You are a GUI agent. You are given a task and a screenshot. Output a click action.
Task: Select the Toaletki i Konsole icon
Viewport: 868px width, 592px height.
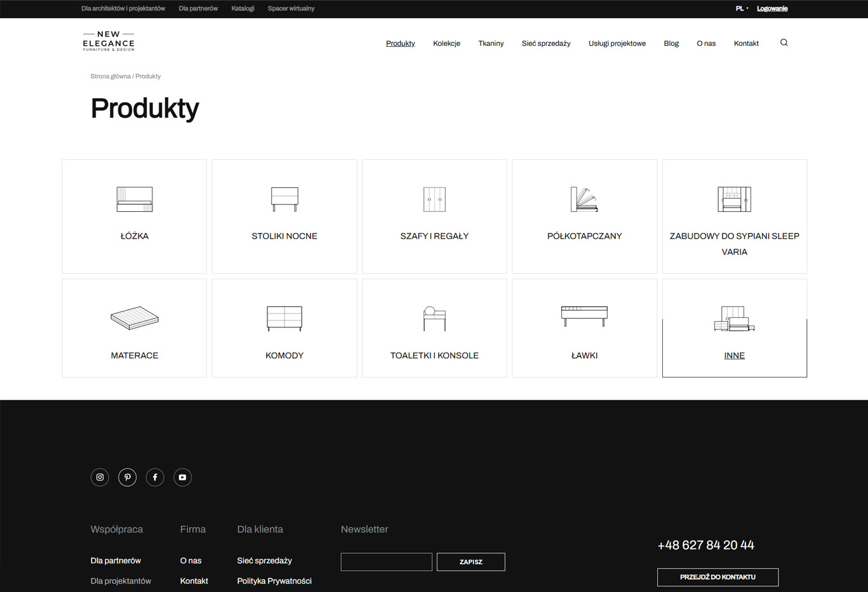(434, 319)
